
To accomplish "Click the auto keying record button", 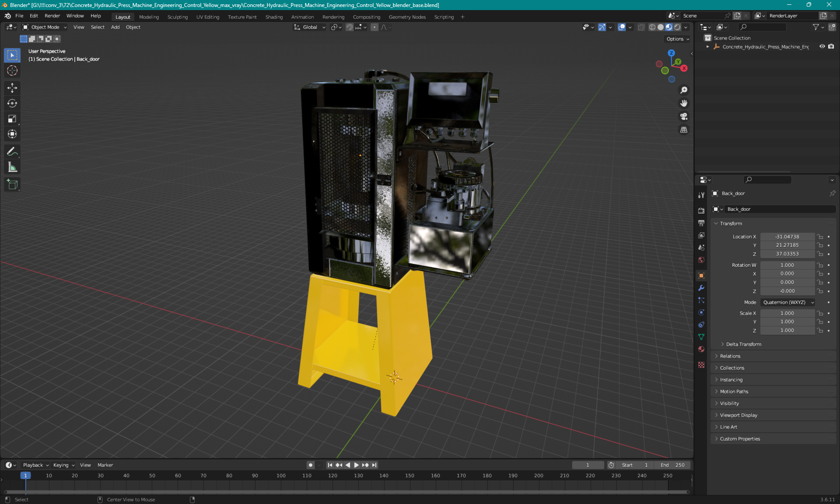I will (310, 465).
